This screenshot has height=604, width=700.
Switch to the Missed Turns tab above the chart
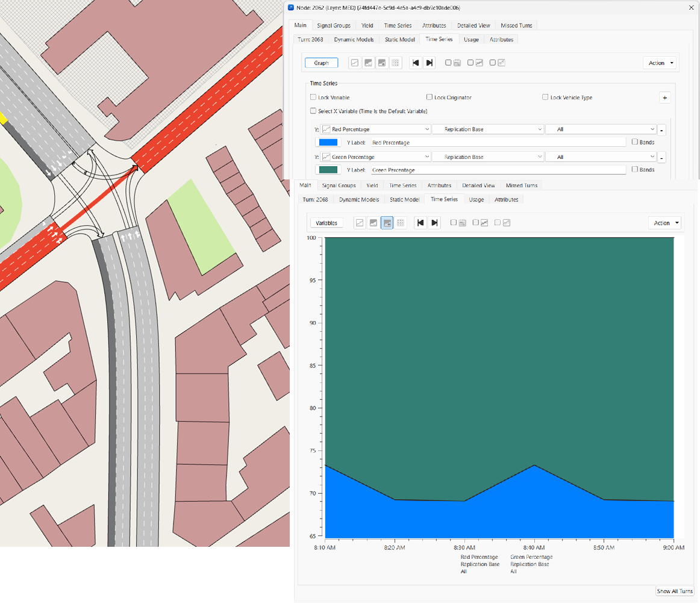522,185
